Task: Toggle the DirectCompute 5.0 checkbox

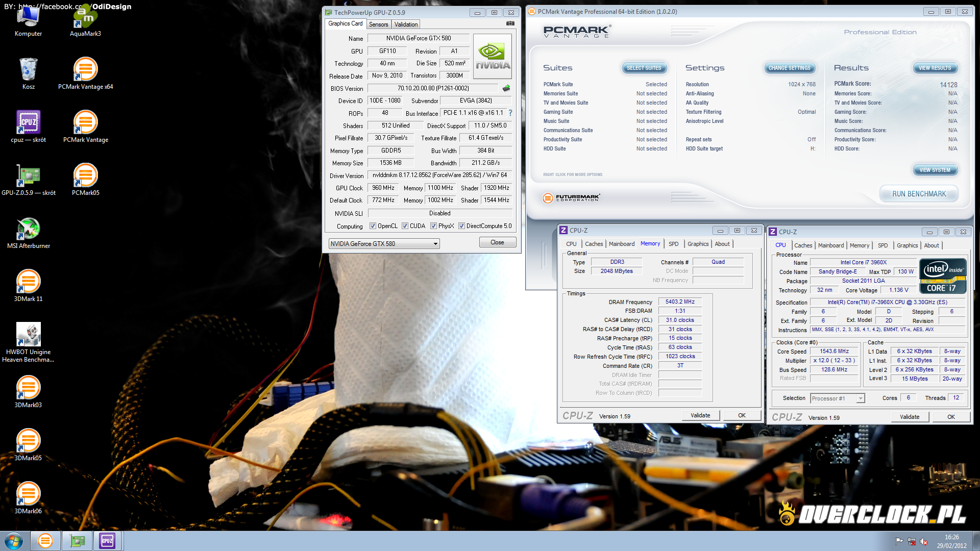Action: pyautogui.click(x=461, y=226)
